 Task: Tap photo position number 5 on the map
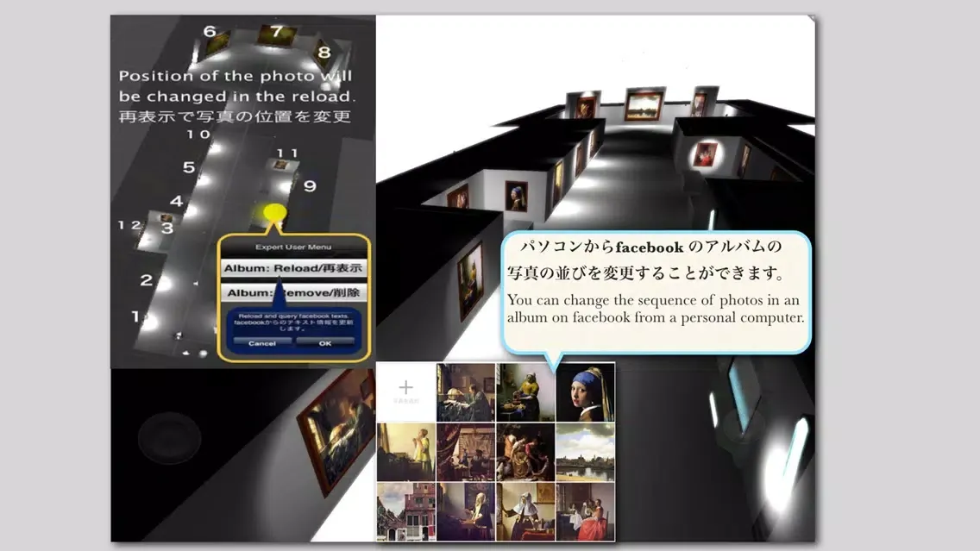click(189, 166)
